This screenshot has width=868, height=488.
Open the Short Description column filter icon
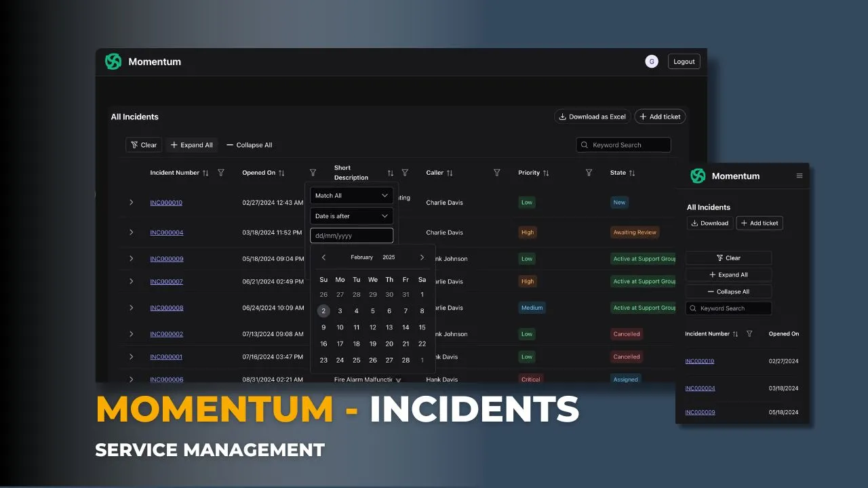tap(405, 173)
